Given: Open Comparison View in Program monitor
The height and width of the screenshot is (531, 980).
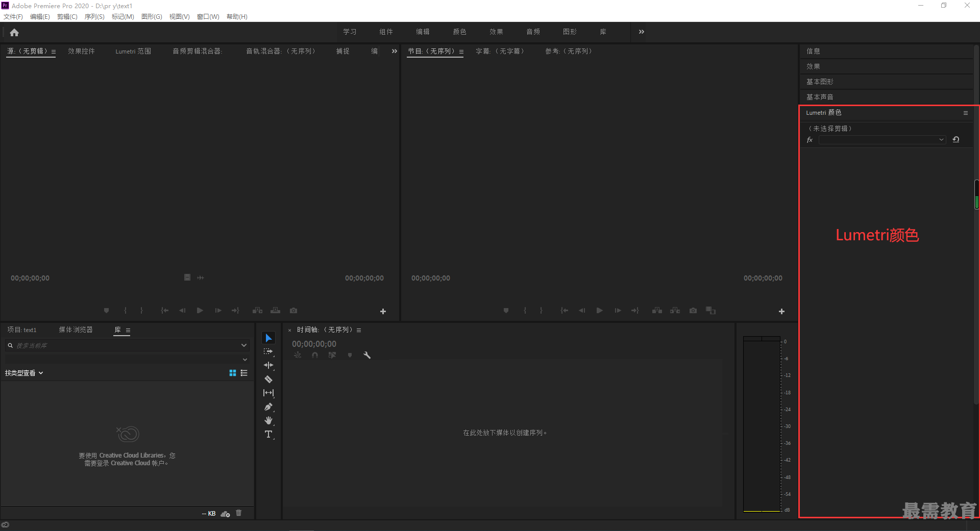Looking at the screenshot, I should [710, 310].
